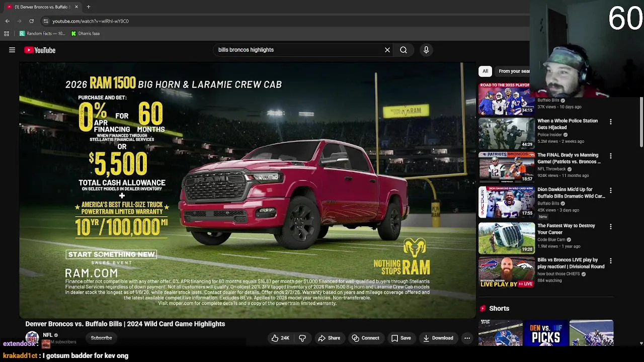
Task: Open the YouTube hamburger guide menu
Action: click(12, 50)
